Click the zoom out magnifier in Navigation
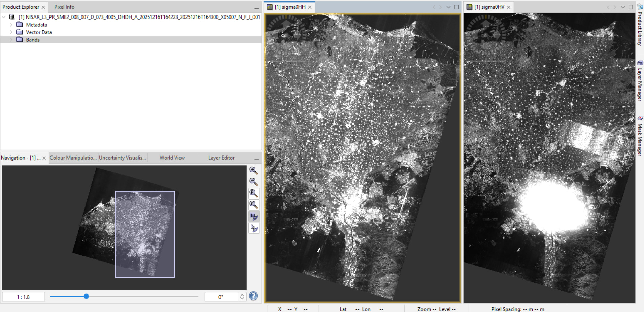 (x=253, y=182)
